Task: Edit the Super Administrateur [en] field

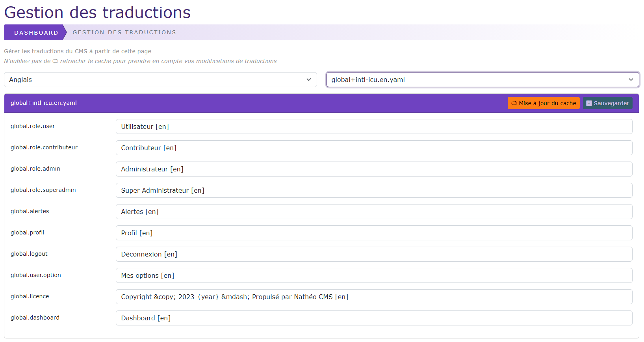Action: pos(374,190)
